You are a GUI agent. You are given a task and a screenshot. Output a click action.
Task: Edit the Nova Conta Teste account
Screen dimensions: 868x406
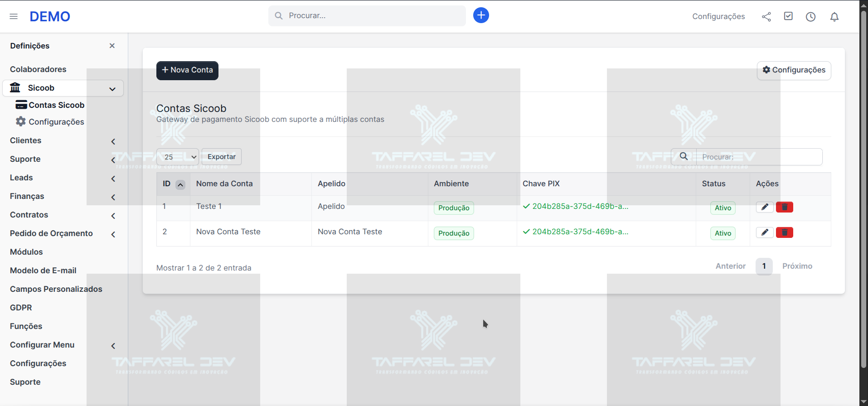765,232
